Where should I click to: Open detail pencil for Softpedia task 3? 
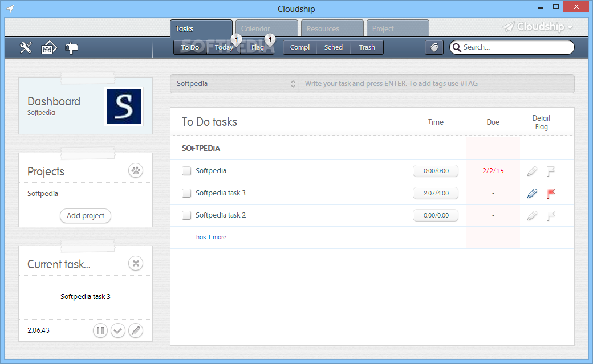tap(532, 194)
